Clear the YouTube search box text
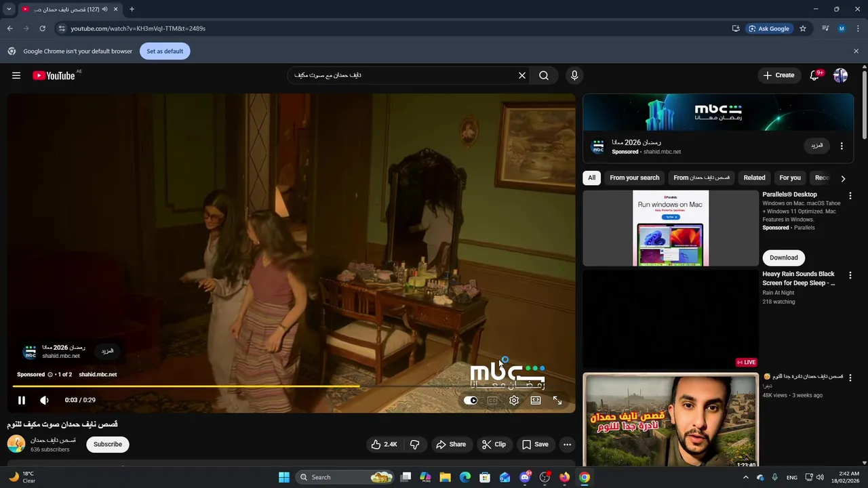 (522, 75)
